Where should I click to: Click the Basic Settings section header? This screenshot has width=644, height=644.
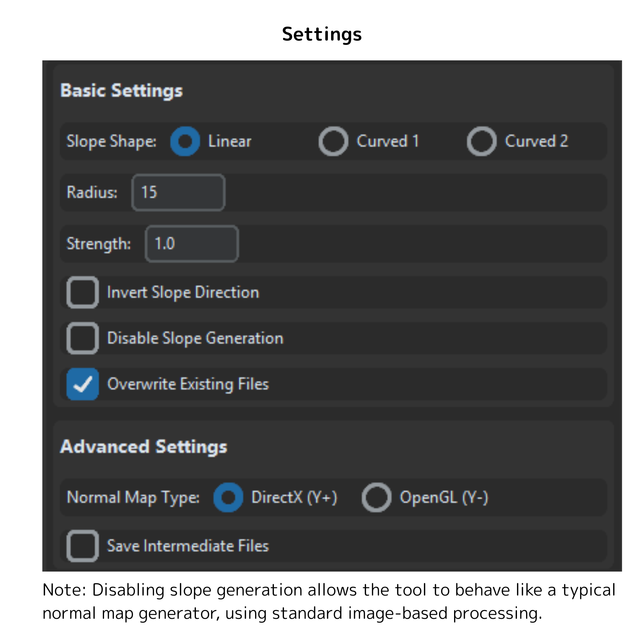121,90
